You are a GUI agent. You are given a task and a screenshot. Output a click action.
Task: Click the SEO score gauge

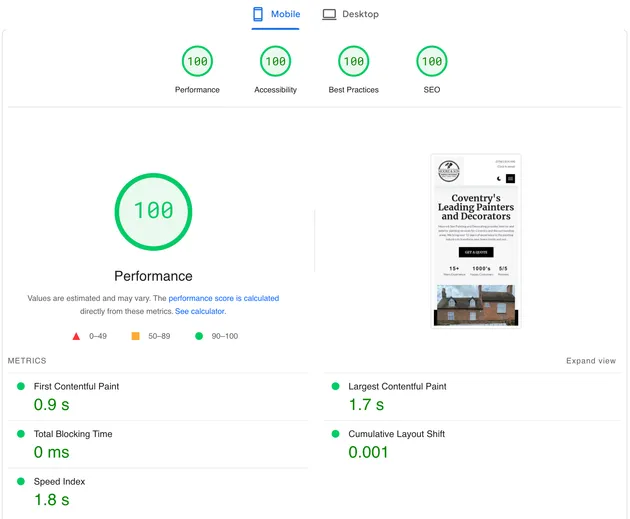(431, 62)
